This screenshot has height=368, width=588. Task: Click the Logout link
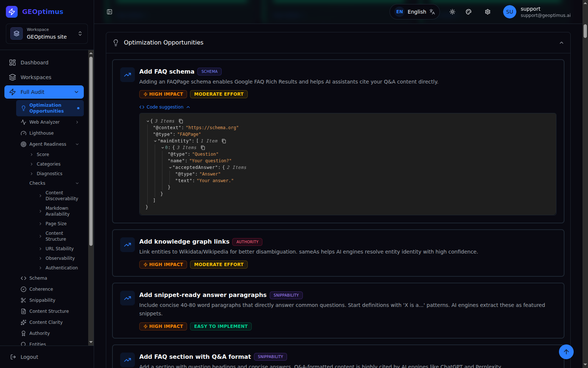coord(29,357)
